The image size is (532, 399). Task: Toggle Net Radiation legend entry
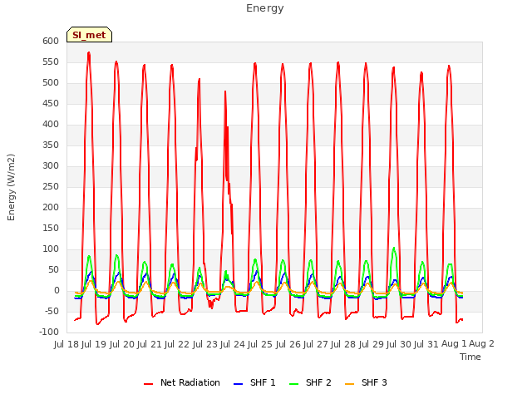(x=182, y=382)
